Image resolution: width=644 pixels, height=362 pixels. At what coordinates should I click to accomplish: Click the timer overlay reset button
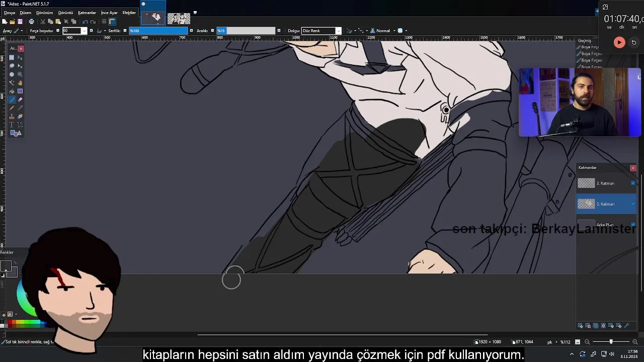634,43
